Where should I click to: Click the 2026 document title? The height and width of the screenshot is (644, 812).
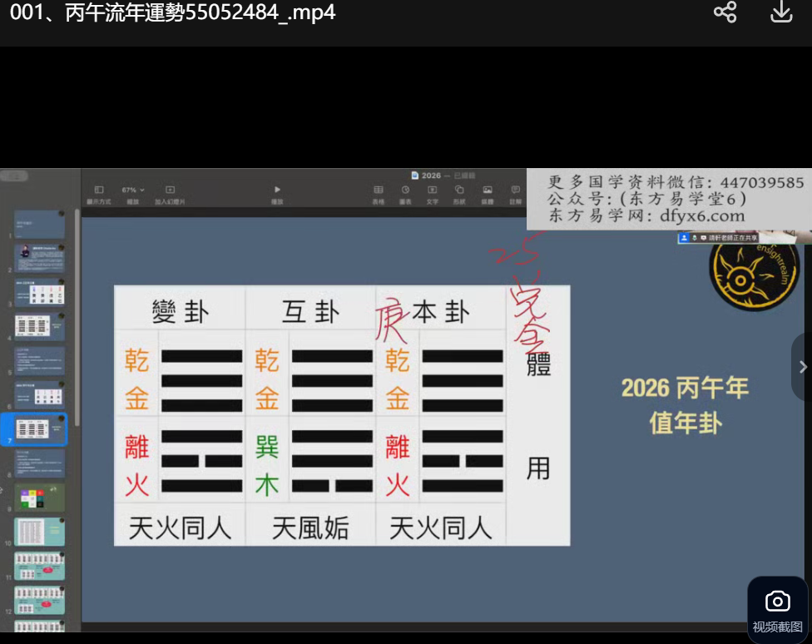[431, 176]
